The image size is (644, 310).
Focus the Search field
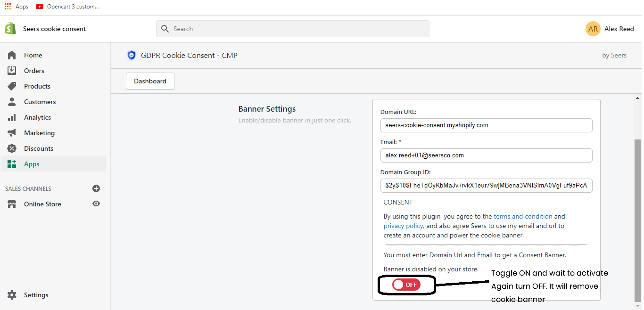point(293,29)
